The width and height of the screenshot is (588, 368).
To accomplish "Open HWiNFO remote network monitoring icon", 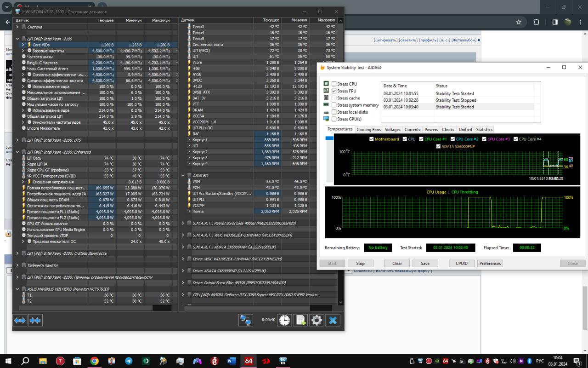I will coord(246,320).
